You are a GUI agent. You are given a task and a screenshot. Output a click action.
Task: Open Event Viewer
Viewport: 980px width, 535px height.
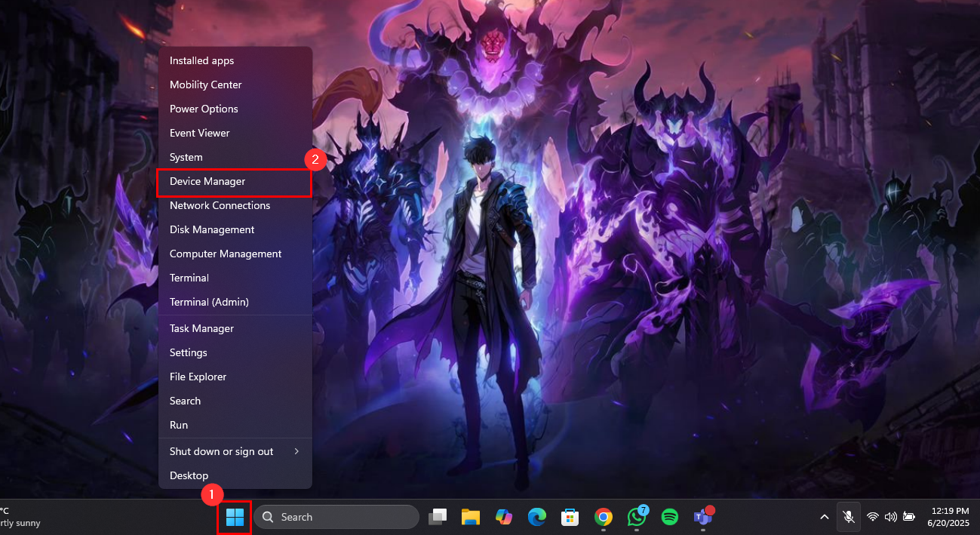click(235, 133)
